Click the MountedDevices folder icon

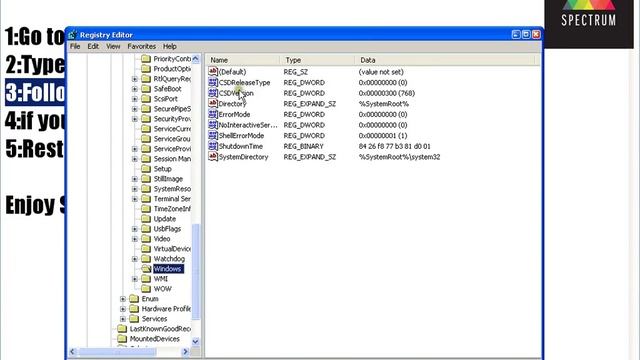coord(122,339)
